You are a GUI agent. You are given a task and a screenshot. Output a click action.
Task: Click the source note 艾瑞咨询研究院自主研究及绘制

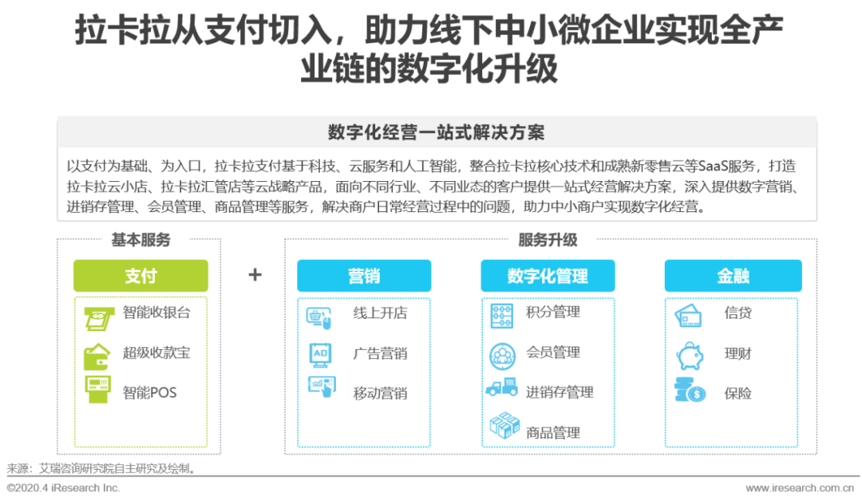click(x=117, y=468)
